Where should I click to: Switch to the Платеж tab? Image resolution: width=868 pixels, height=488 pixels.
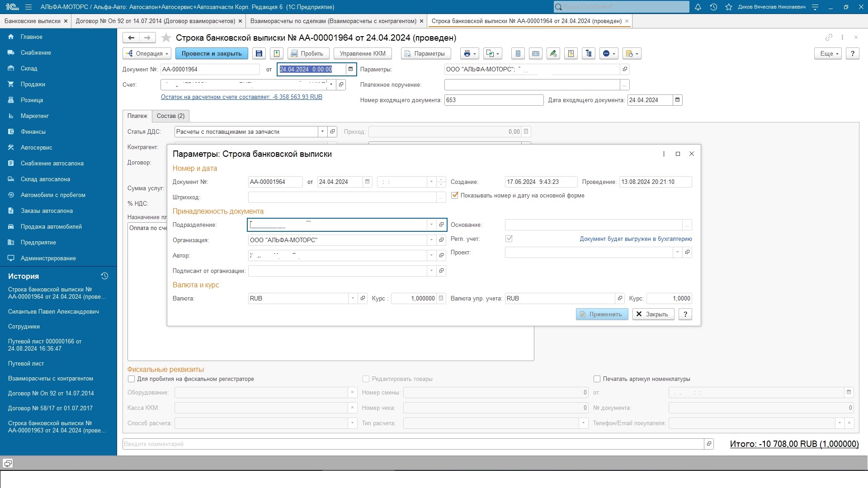pos(137,116)
